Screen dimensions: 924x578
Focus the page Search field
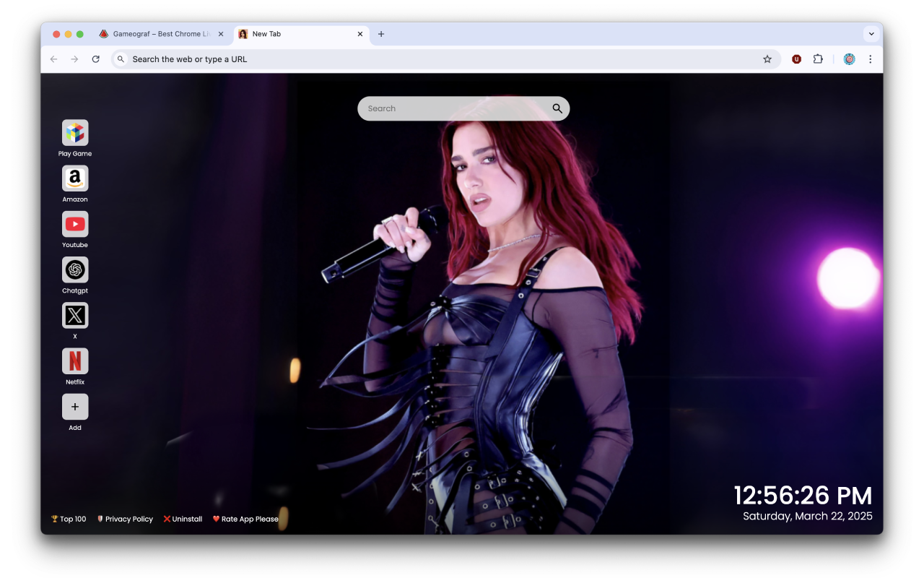point(463,108)
